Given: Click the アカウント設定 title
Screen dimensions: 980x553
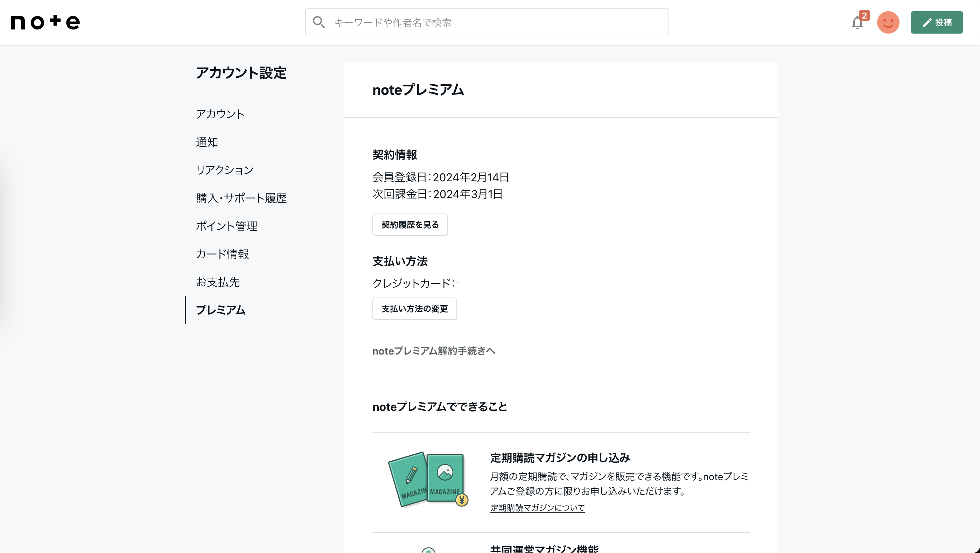Looking at the screenshot, I should [241, 73].
